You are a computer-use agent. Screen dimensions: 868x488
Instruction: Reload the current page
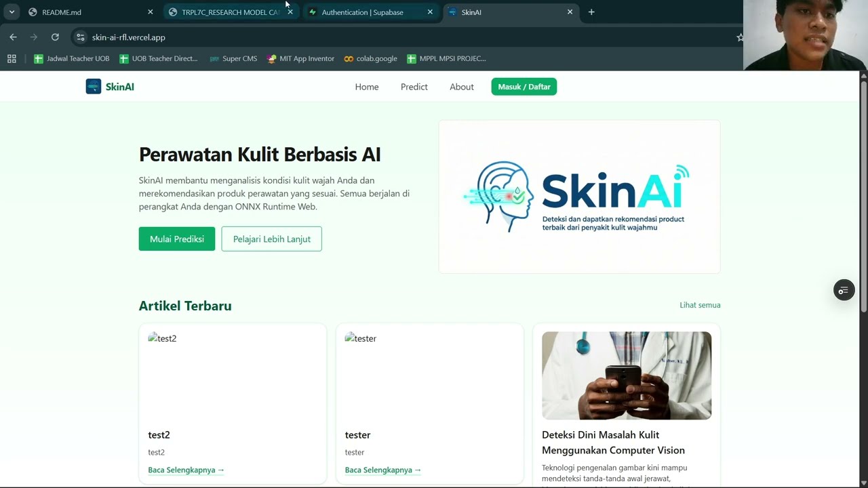tap(55, 37)
